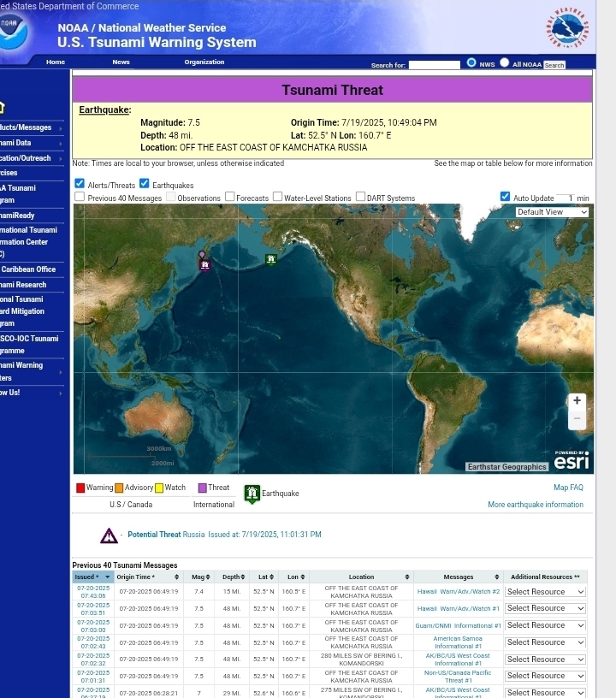
Task: Open the Default View map dropdown
Action: pos(552,212)
